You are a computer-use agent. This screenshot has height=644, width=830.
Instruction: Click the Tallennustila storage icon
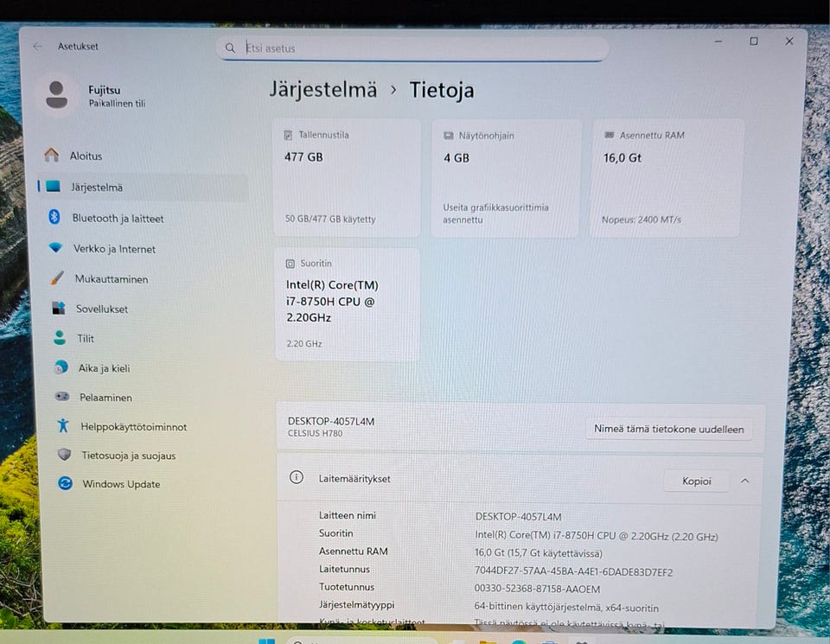[x=288, y=136]
